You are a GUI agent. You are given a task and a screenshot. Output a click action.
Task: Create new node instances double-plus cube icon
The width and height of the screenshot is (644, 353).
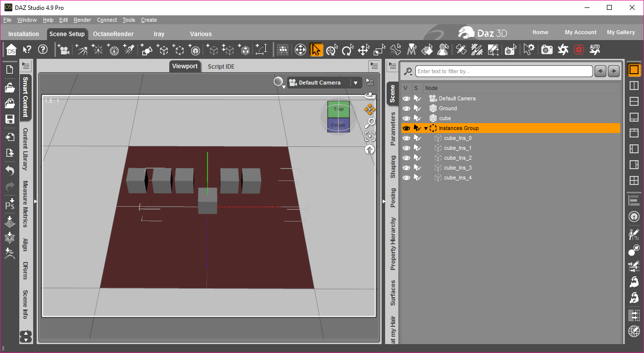[228, 49]
